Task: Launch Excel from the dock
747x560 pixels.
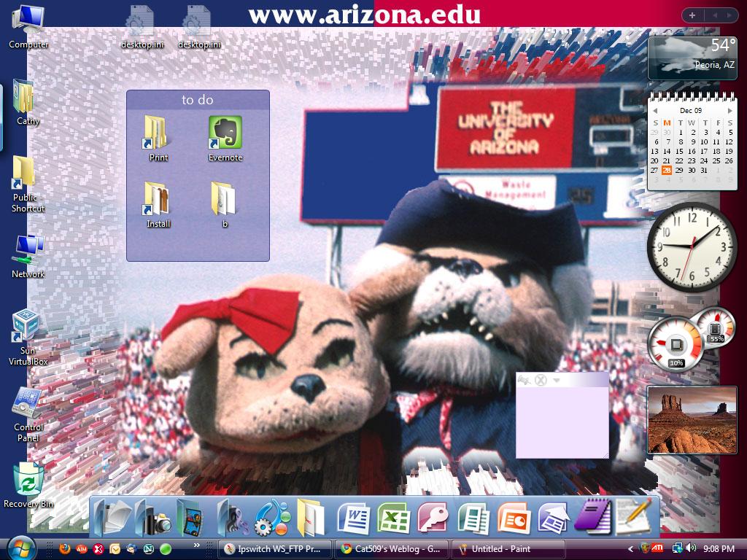Action: [393, 518]
